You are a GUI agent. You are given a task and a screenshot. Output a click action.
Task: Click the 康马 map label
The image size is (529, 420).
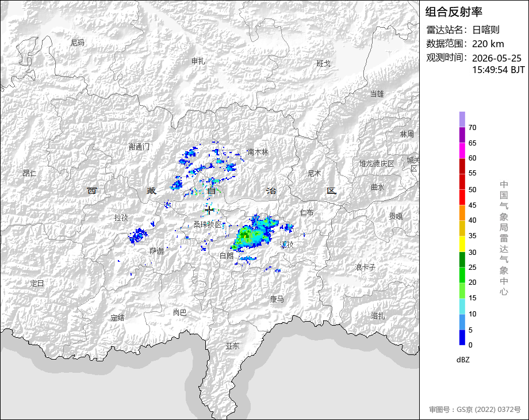point(277,299)
